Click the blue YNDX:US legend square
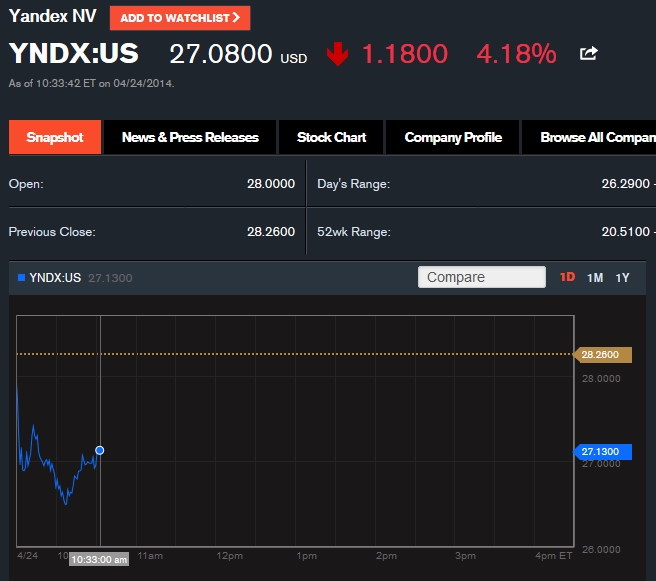656x581 pixels. tap(22, 277)
